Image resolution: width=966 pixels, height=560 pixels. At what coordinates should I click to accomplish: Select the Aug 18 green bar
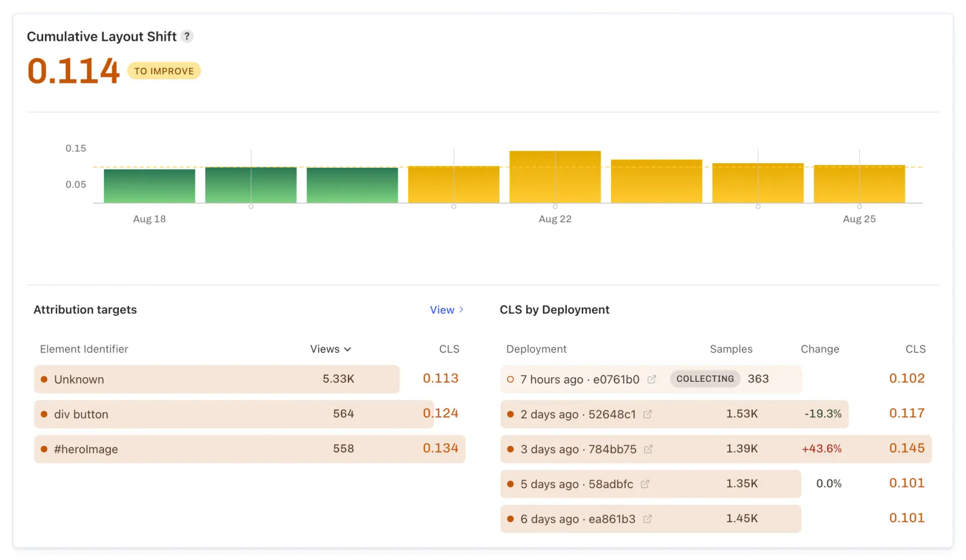149,186
